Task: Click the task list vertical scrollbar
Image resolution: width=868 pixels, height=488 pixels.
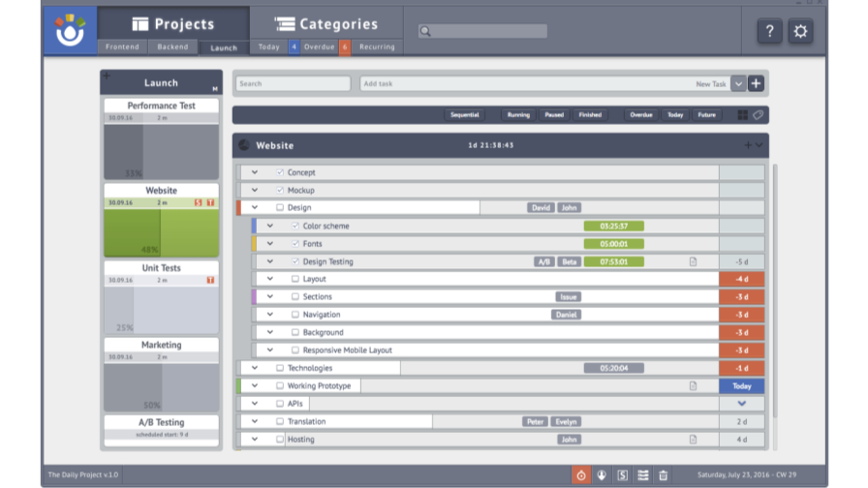Action: [774, 291]
